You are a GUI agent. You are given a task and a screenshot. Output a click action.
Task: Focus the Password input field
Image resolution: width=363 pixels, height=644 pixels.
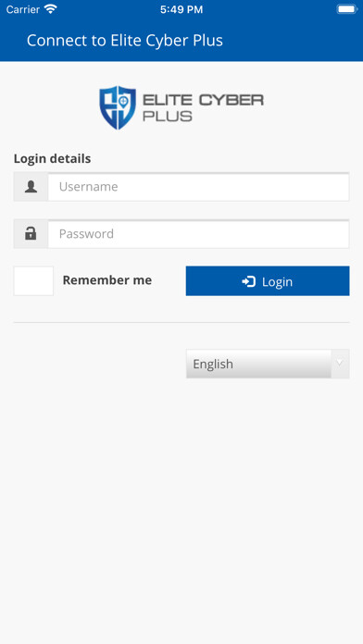click(x=198, y=234)
